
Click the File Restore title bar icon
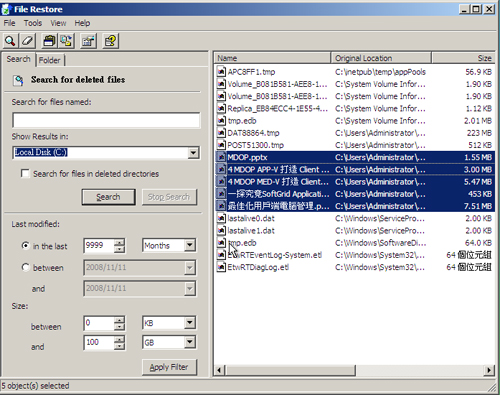point(6,9)
